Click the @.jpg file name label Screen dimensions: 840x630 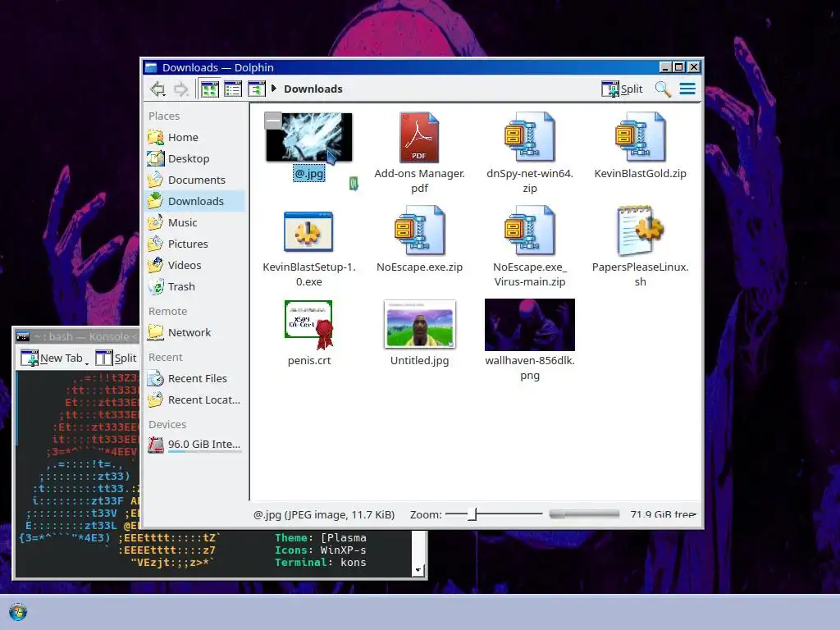[309, 173]
